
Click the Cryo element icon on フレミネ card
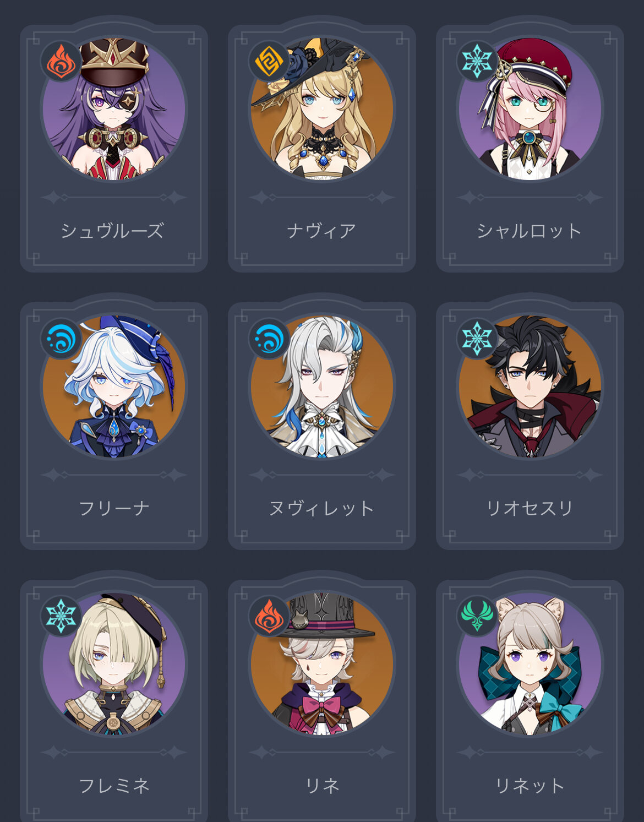(x=61, y=616)
